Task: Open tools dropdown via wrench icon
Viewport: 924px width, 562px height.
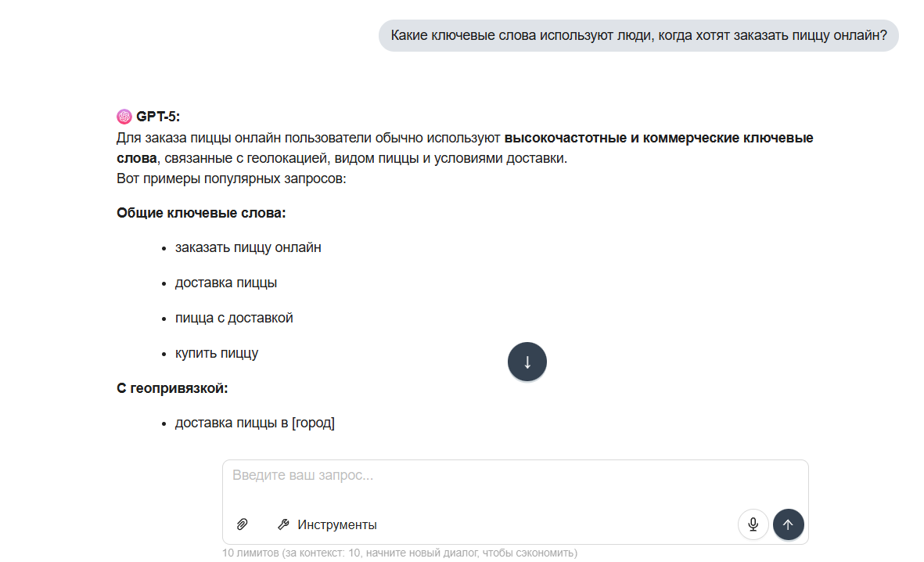Action: 283,524
